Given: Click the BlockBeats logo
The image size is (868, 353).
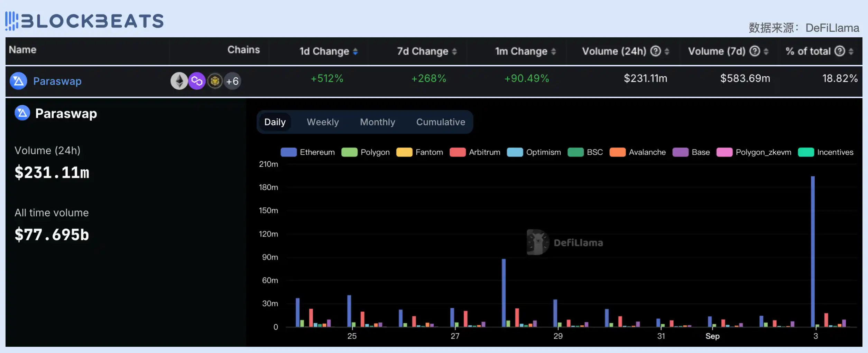Looking at the screenshot, I should click(x=84, y=21).
